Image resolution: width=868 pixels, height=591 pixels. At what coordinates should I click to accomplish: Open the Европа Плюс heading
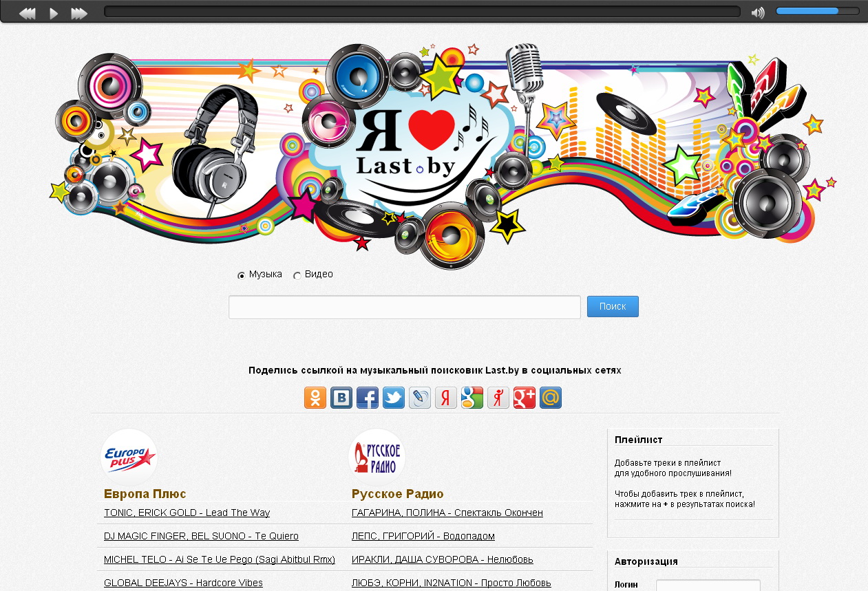145,494
